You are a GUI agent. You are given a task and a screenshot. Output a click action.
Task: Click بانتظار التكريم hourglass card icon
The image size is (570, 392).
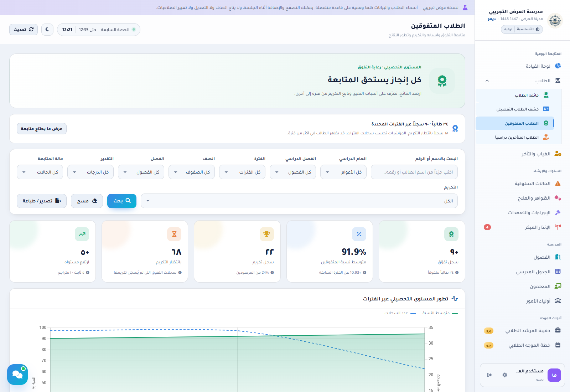click(174, 234)
